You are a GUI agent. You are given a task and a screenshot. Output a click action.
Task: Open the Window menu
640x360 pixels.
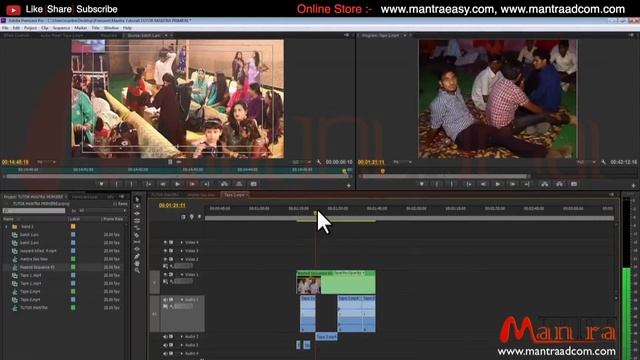click(111, 28)
